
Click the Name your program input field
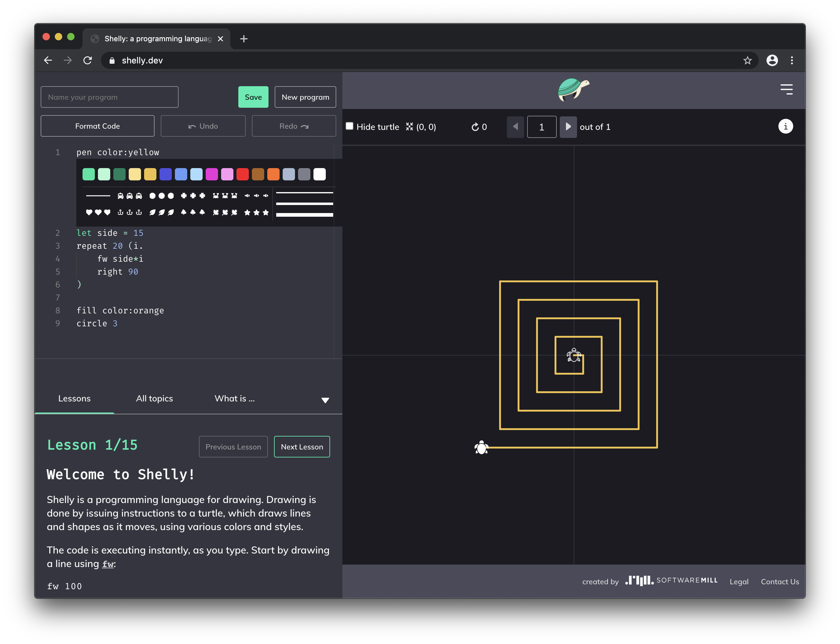click(109, 97)
